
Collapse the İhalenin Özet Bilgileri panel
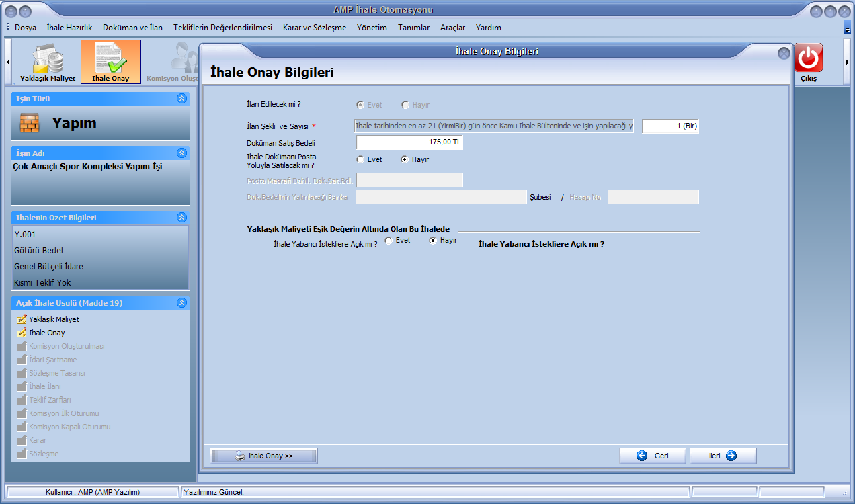tap(181, 218)
